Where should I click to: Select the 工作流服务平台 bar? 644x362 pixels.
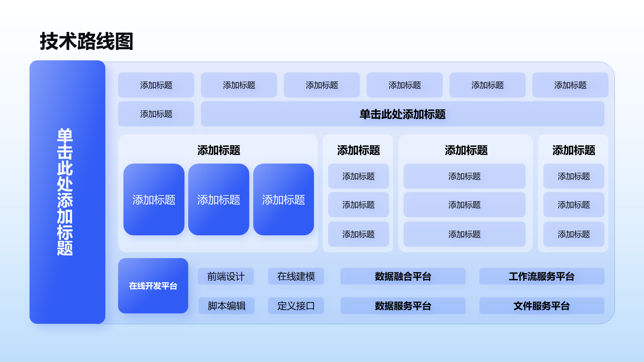(542, 276)
